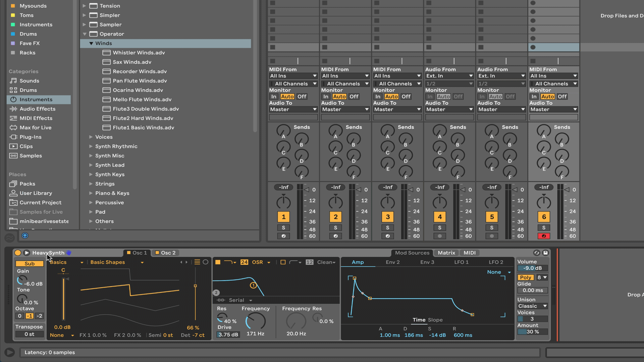Solo the second track

pyautogui.click(x=335, y=228)
